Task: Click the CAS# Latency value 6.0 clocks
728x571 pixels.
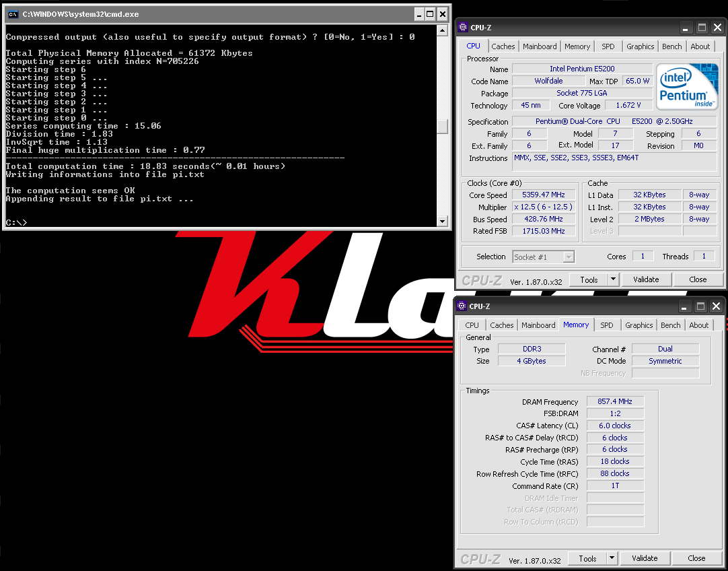Action: 615,426
